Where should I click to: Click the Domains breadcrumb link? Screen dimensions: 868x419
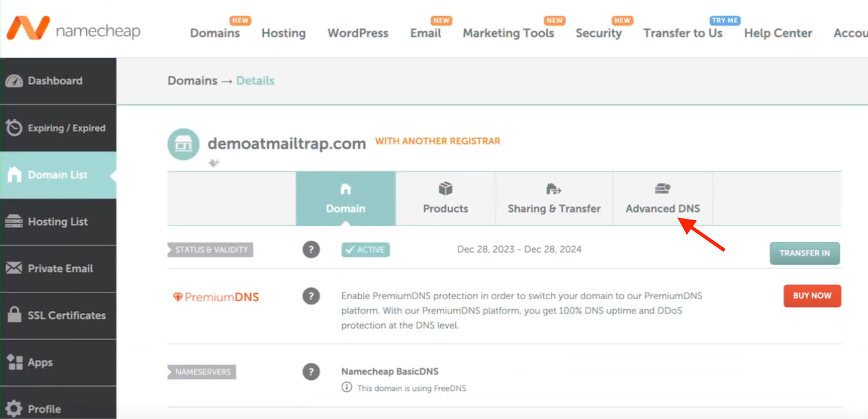point(193,81)
